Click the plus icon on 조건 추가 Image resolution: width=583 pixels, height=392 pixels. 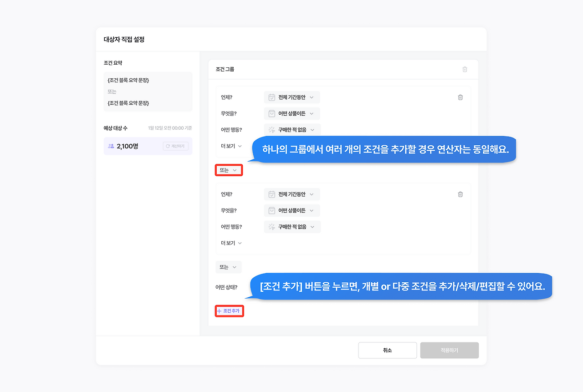220,311
